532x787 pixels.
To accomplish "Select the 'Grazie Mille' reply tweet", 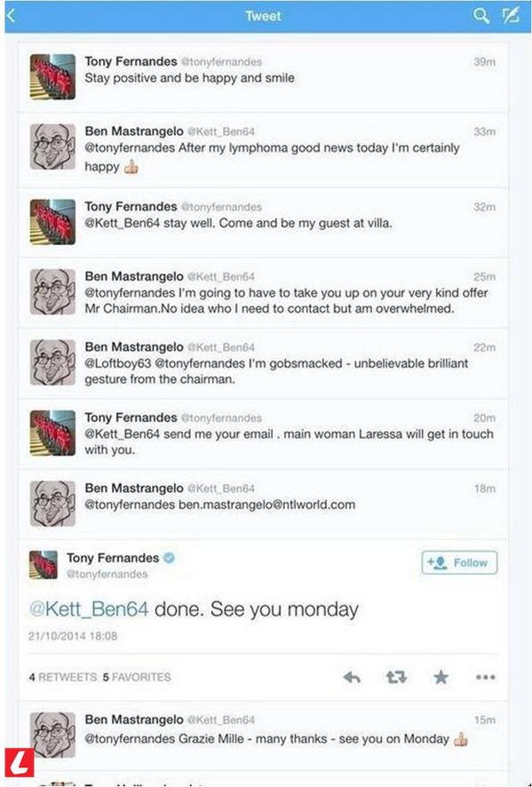I will pos(264,735).
